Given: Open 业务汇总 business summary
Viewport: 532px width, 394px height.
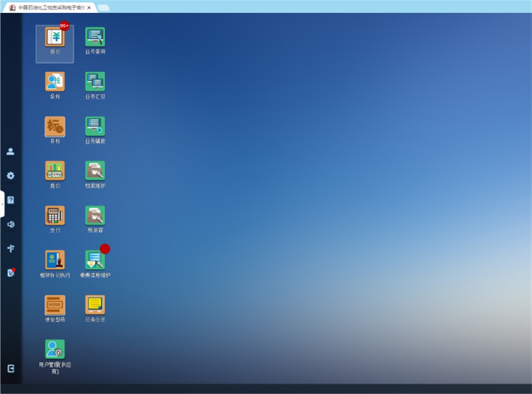Looking at the screenshot, I should point(95,82).
